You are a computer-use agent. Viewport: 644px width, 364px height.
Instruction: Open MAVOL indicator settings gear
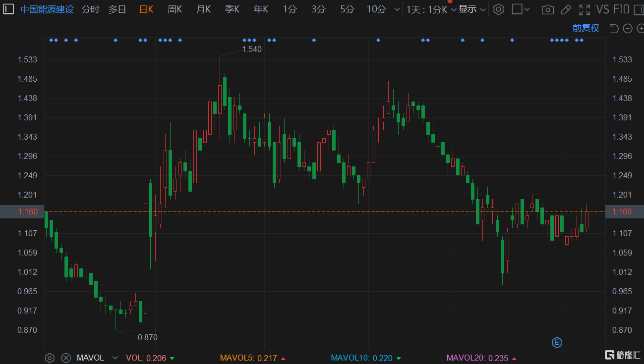[x=50, y=358]
